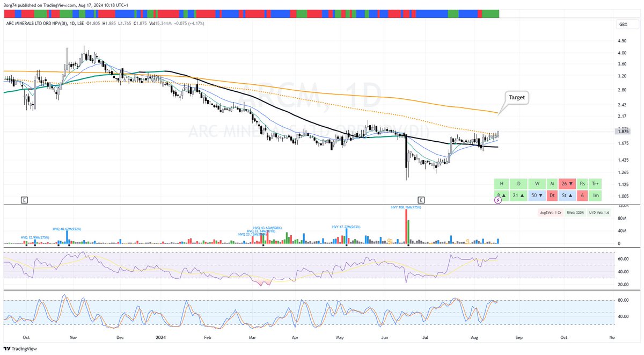Click the 1.125 price axis label

[x=623, y=184]
